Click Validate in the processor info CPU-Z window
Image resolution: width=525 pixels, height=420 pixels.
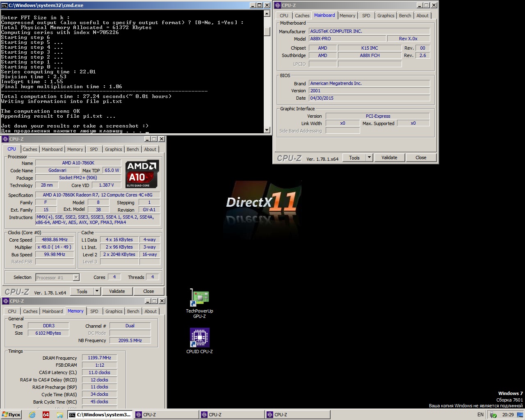[117, 291]
